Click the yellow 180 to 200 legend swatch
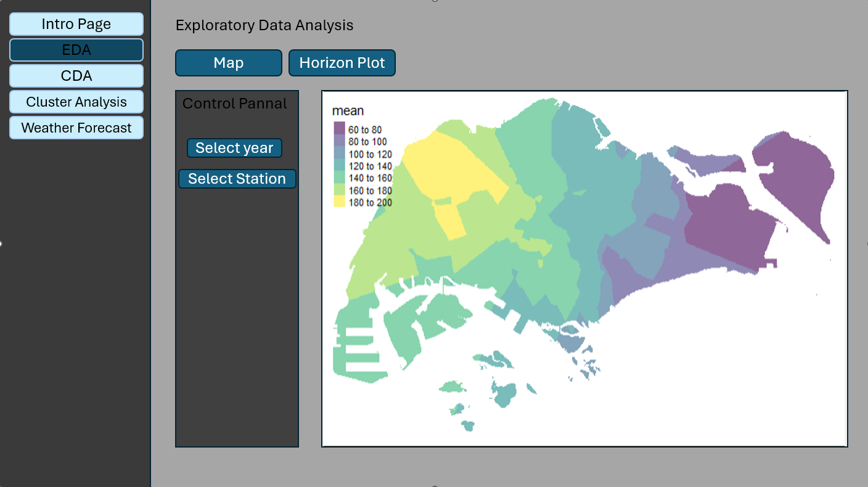This screenshot has height=487, width=868. point(339,202)
